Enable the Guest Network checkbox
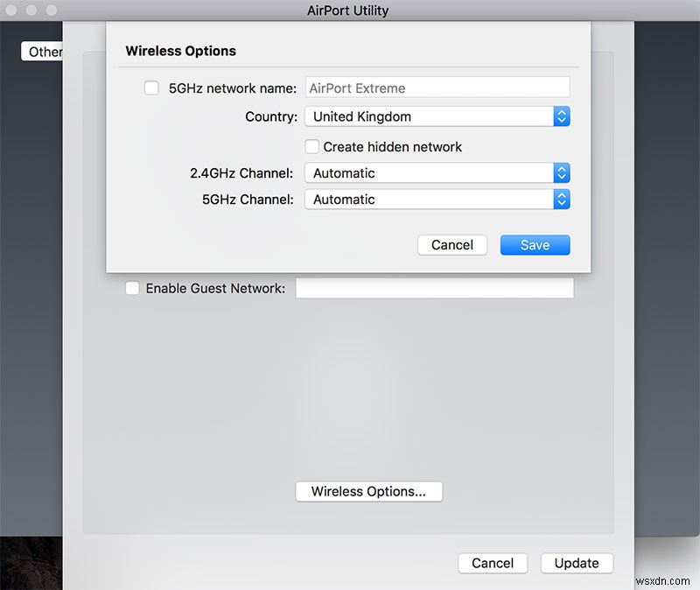The image size is (700, 590). pyautogui.click(x=132, y=288)
